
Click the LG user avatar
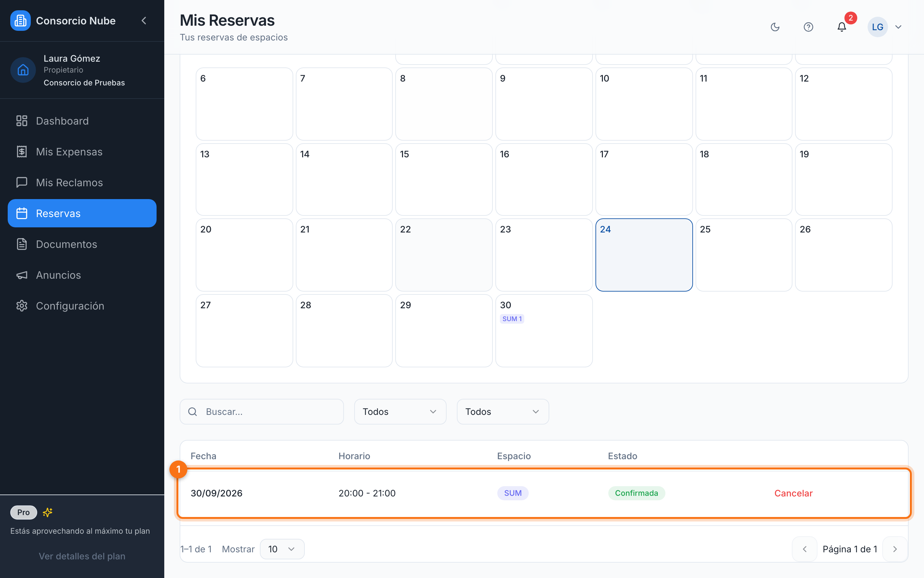point(877,27)
